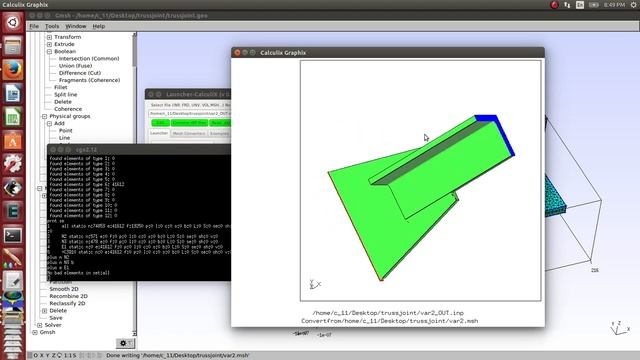Viewport: 640px width, 360px height.
Task: Click the gear options button in Gmsh panel
Action: pyautogui.click(x=125, y=343)
